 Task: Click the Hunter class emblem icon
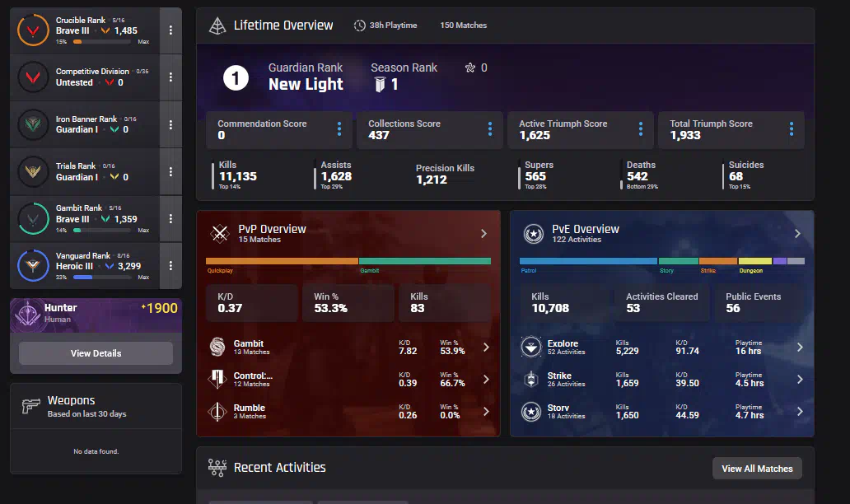[28, 314]
